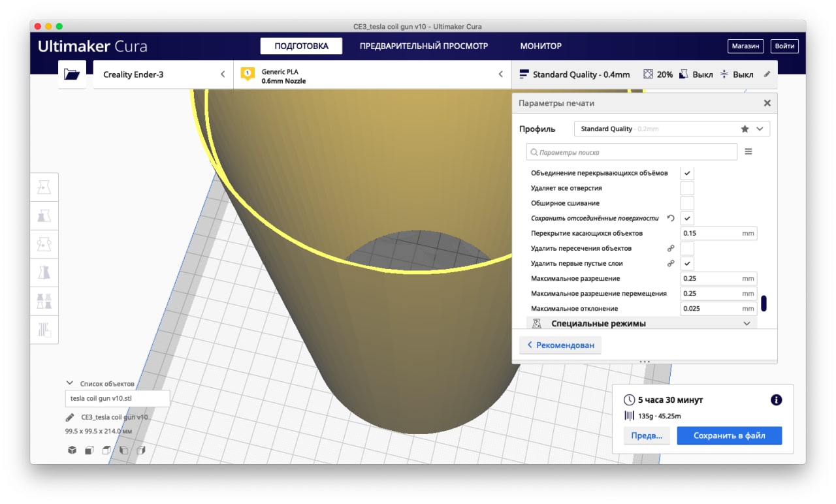The width and height of the screenshot is (836, 504).
Task: Toggle 'Сохранить отсоединённые поверхности' checkbox
Action: click(x=687, y=218)
